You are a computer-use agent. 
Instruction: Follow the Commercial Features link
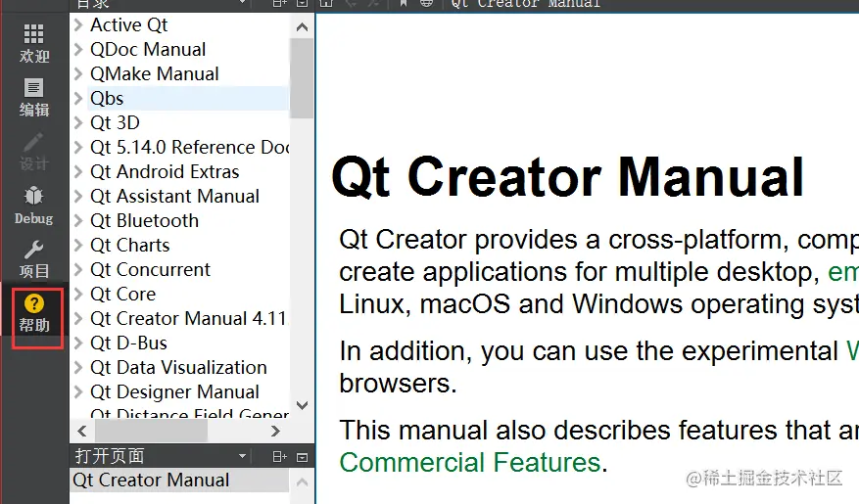470,463
